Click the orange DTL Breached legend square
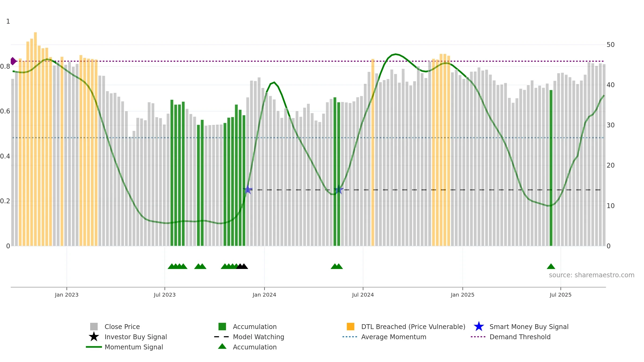 click(x=350, y=327)
